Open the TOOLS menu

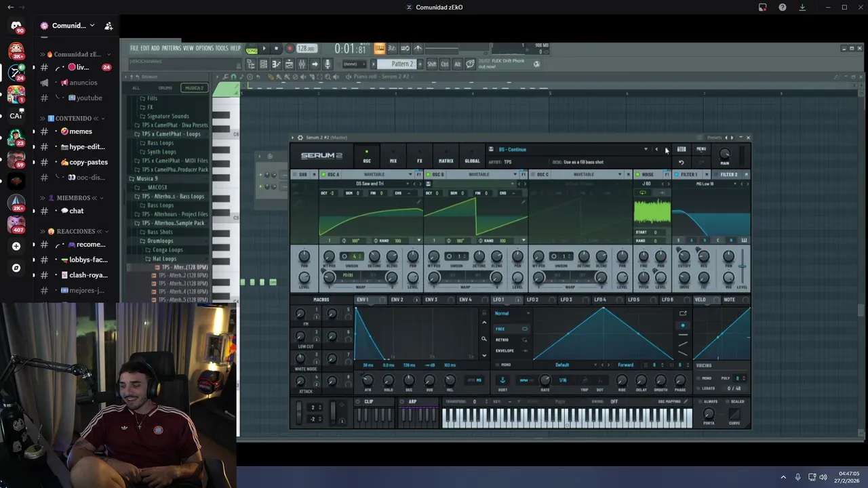(x=222, y=49)
